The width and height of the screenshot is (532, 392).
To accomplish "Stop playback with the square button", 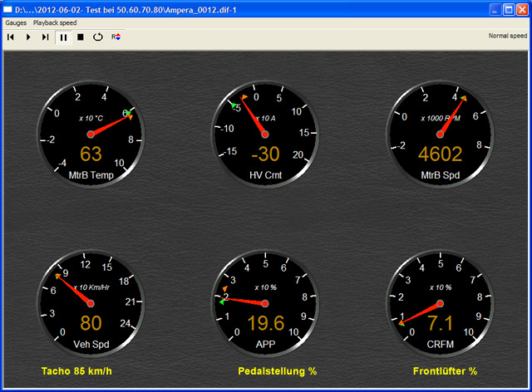I will click(81, 37).
